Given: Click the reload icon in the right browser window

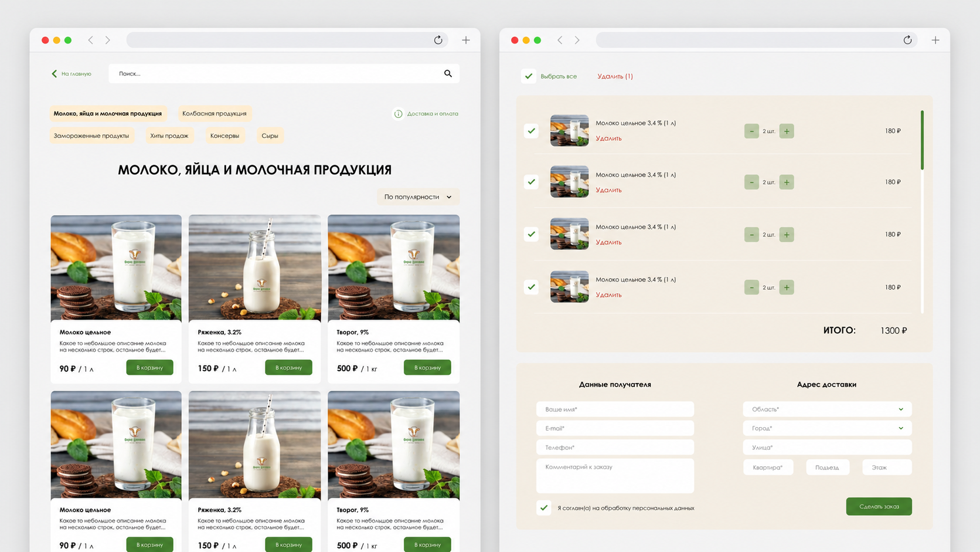Looking at the screenshot, I should (x=907, y=40).
